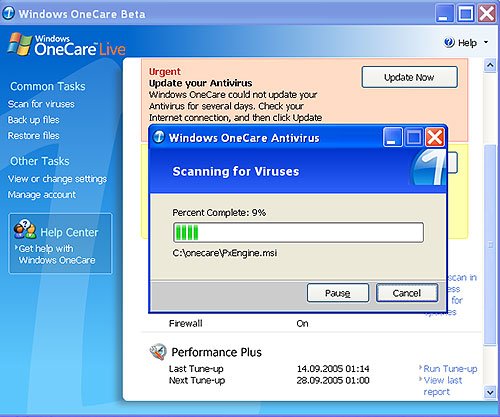Minimize the OneCare Beta main window

pos(444,13)
